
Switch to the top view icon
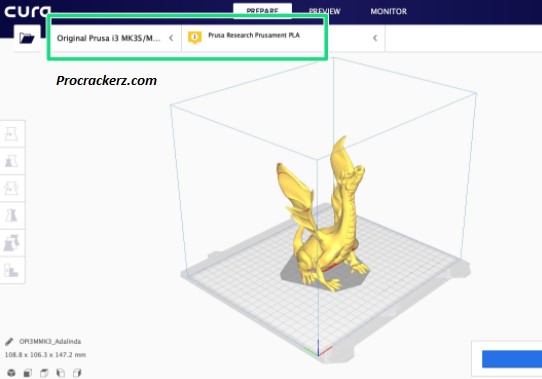pyautogui.click(x=44, y=373)
